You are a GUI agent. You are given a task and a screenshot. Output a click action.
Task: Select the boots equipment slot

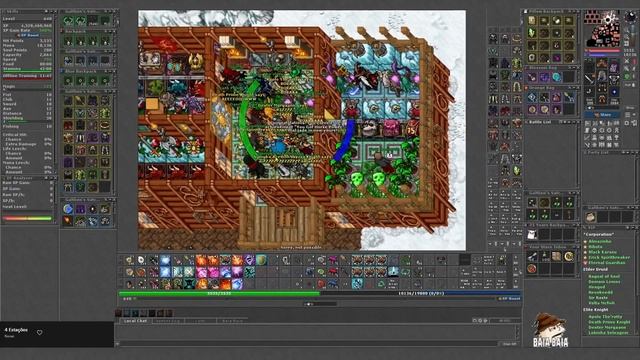602,101
